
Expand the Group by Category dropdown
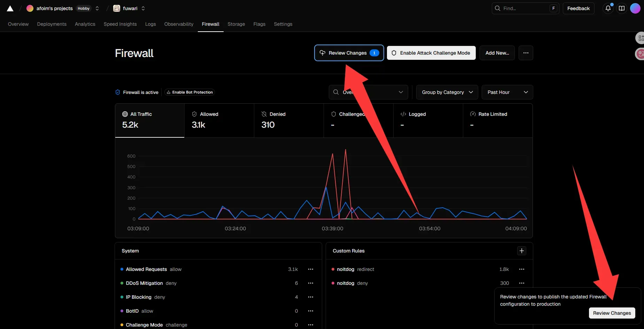[x=447, y=92]
